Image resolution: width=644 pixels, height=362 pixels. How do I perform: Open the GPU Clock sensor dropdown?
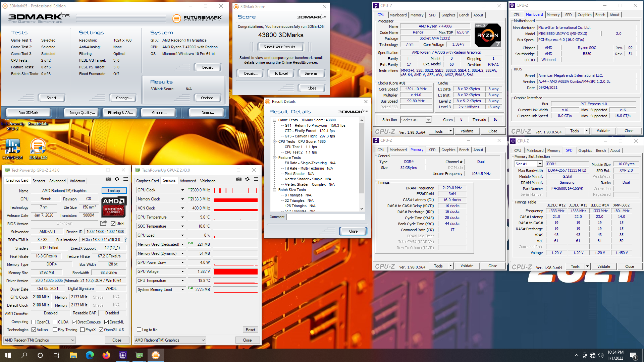[182, 190]
